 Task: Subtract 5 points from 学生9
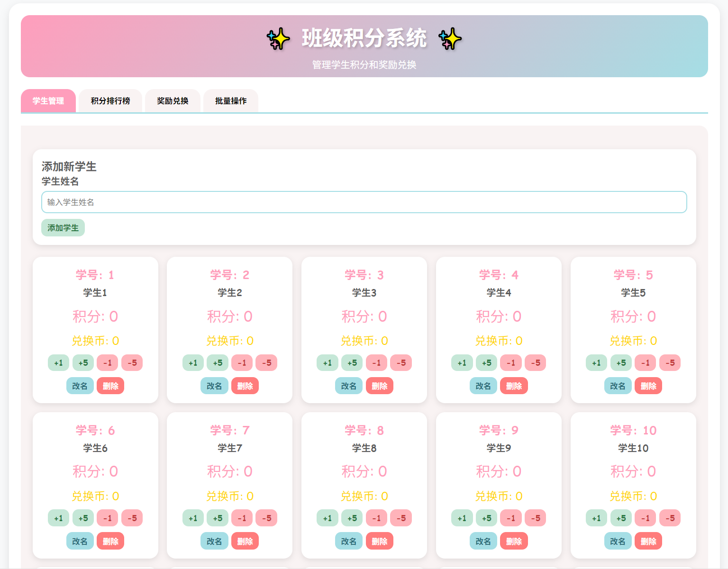(536, 518)
